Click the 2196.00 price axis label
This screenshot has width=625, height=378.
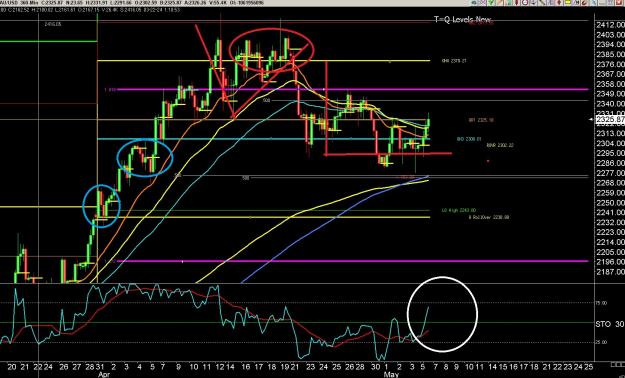(610, 262)
